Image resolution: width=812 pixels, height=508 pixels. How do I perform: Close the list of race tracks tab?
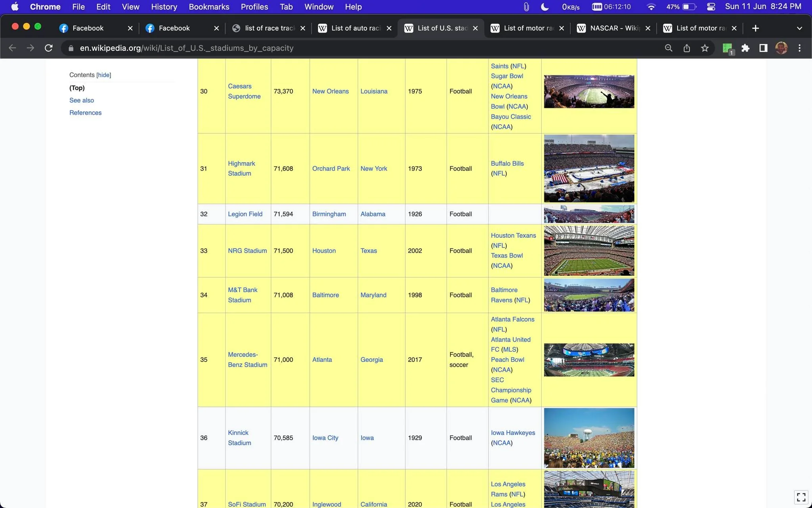pos(303,28)
